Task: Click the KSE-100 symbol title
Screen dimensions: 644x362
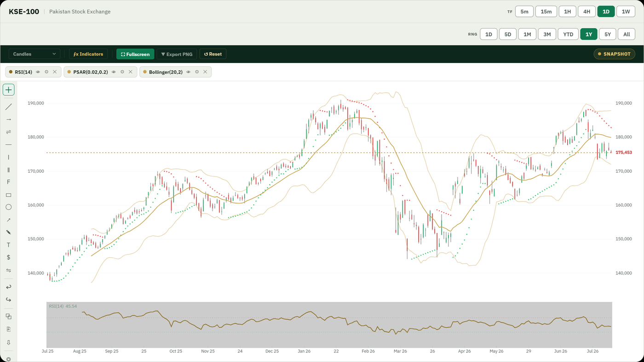Action: click(x=24, y=11)
